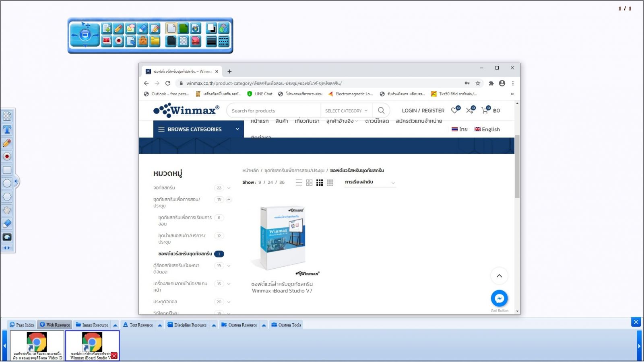644x362 pixels.
Task: Select the hexagon shape in side panel
Action: 7,197
